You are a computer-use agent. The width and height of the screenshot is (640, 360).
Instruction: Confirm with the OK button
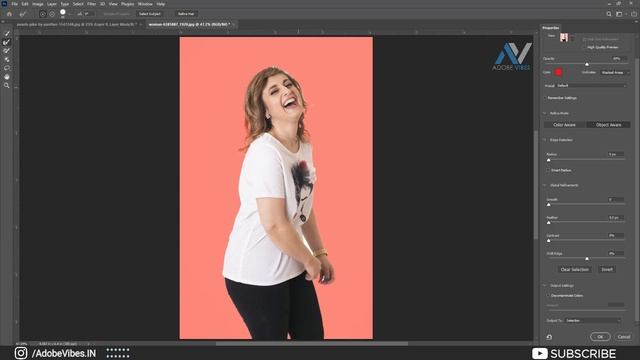[x=600, y=337]
